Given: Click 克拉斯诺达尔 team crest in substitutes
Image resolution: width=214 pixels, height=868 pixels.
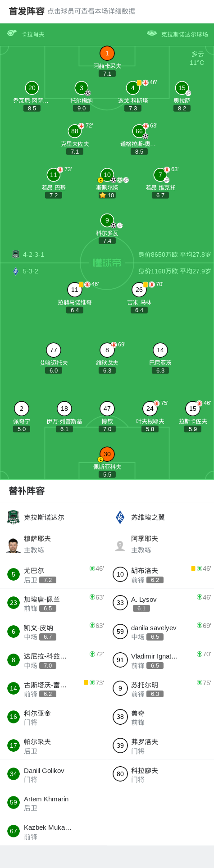Looking at the screenshot, I should click(x=13, y=517).
